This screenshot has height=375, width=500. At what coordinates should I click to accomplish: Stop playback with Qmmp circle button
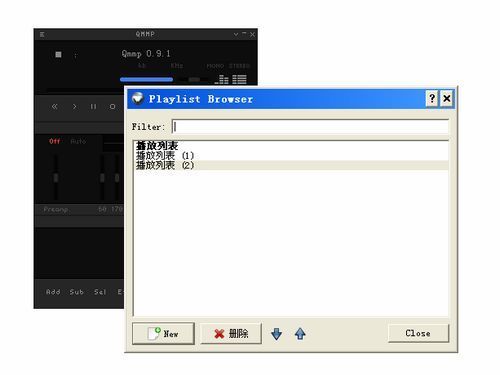click(x=113, y=106)
